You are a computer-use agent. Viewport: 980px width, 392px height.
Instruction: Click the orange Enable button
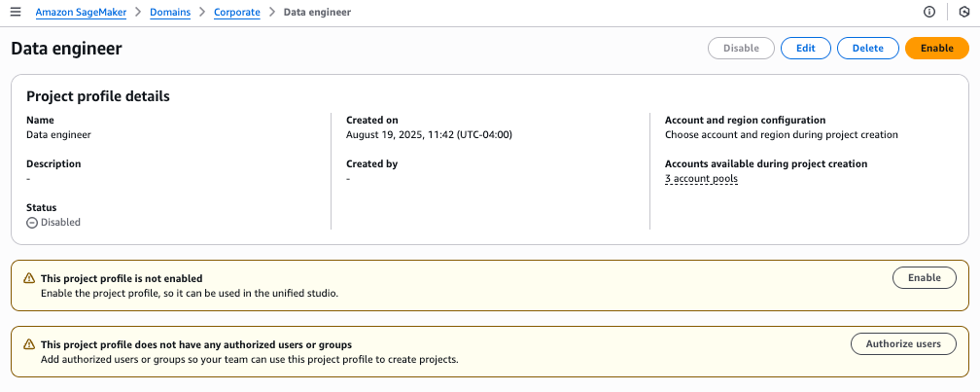pyautogui.click(x=937, y=48)
